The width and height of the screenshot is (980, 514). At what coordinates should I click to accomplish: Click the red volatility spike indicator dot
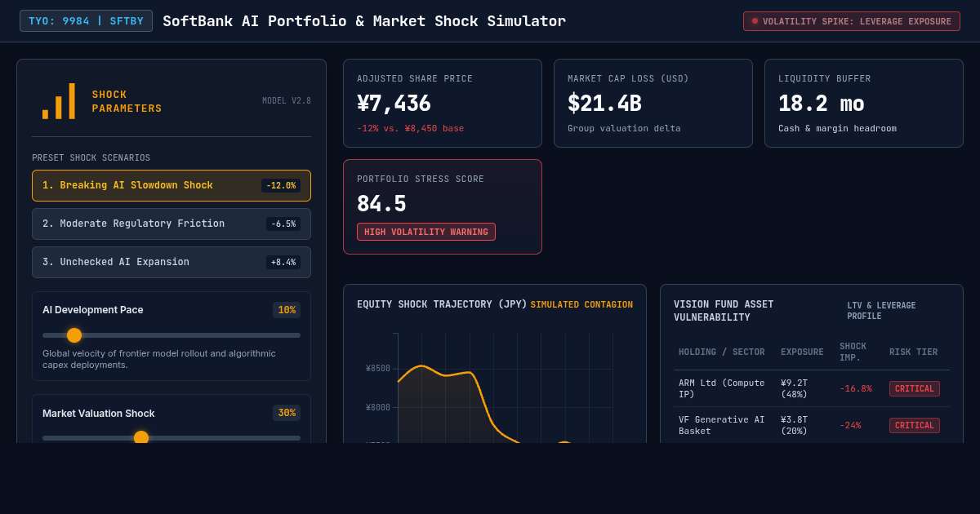[x=755, y=21]
